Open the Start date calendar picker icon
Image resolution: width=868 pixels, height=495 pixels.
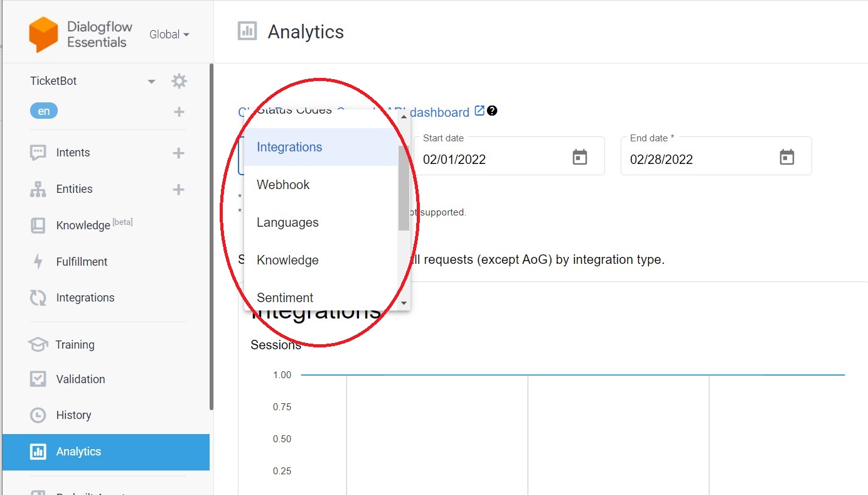click(x=579, y=156)
